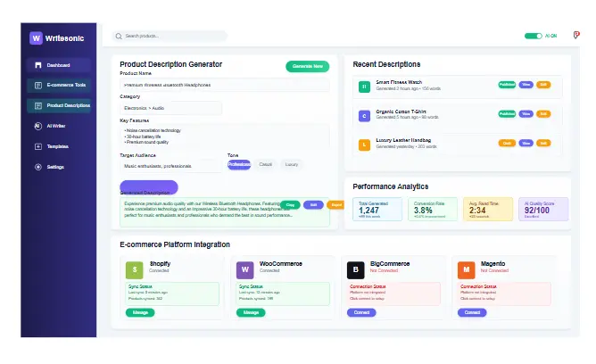This screenshot has width=596, height=364.
Task: Click the AI Writer sidebar icon
Action: tap(38, 126)
